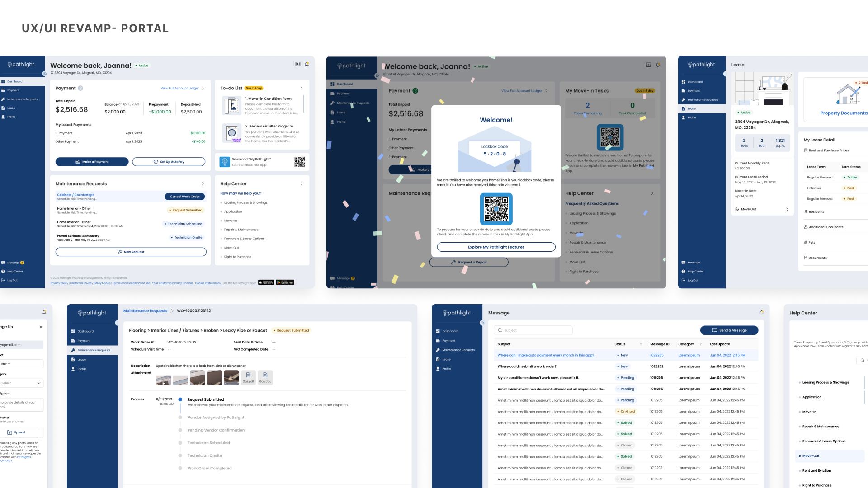This screenshot has width=868, height=488.
Task: Click the filter icon beside Status column
Action: (x=641, y=344)
